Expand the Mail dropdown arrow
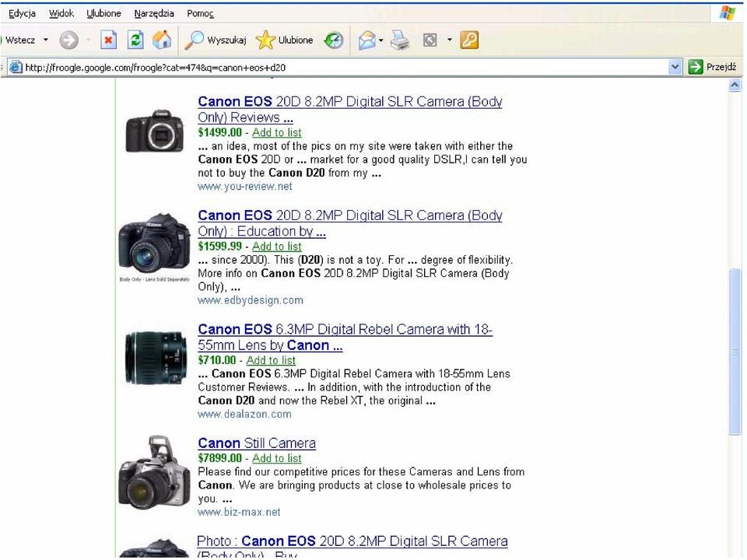747x560 pixels. coord(381,40)
